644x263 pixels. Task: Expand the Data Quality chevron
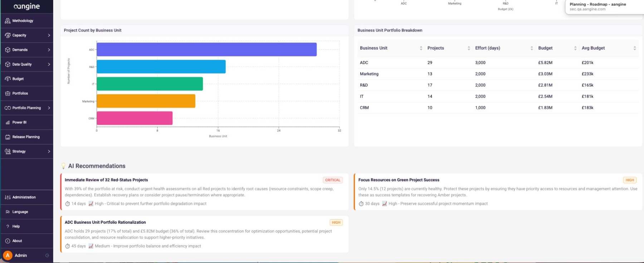[x=49, y=64]
